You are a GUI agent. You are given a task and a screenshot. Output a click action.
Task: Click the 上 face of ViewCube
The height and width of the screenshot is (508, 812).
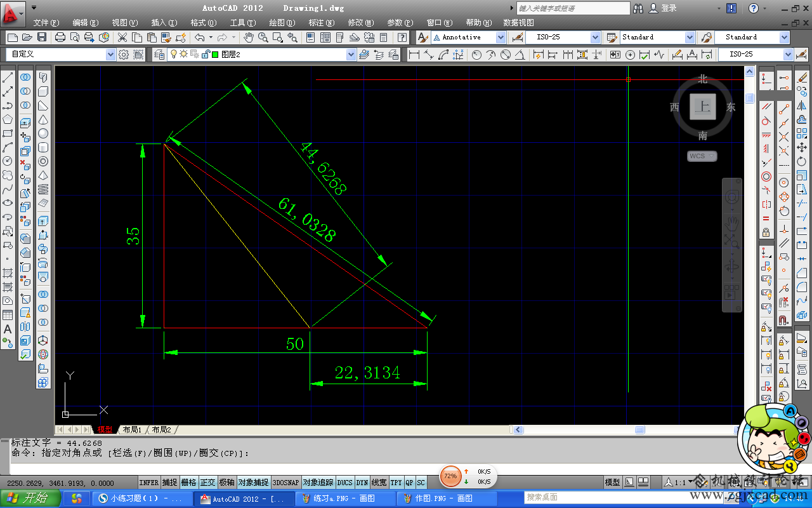pos(703,107)
